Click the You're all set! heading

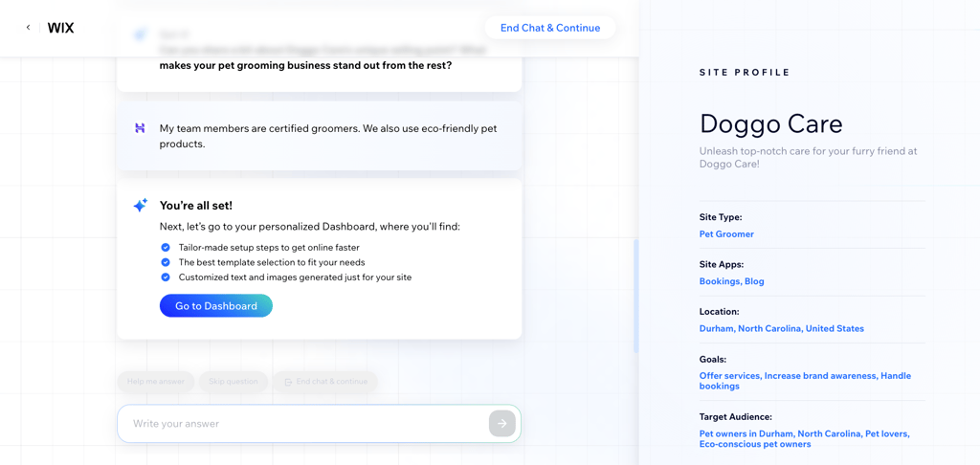tap(196, 206)
